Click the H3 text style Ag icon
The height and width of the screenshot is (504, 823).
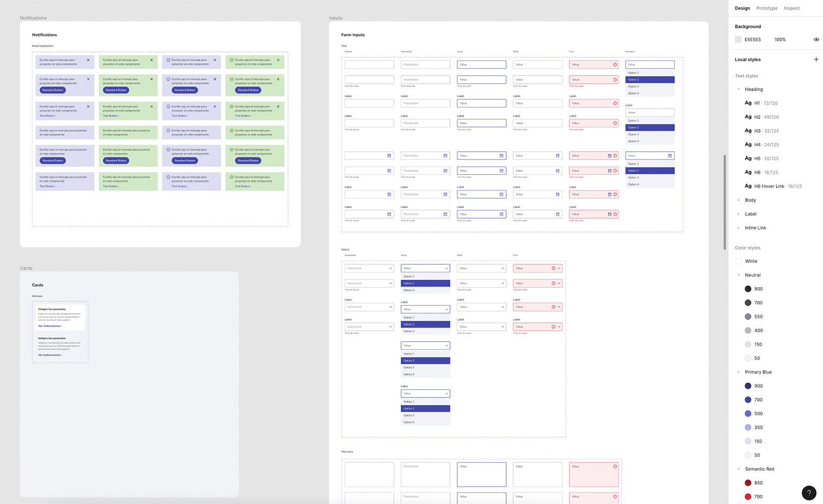(x=748, y=131)
